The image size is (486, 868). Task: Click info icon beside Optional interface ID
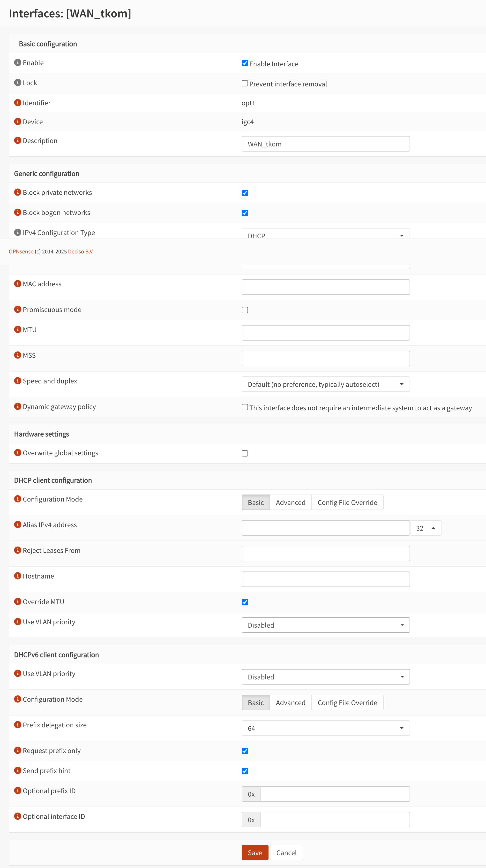pos(17,816)
